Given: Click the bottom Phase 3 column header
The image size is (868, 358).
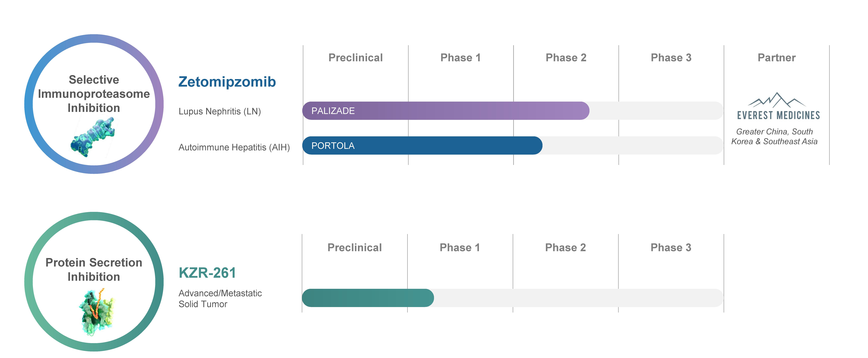Looking at the screenshot, I should tap(671, 248).
